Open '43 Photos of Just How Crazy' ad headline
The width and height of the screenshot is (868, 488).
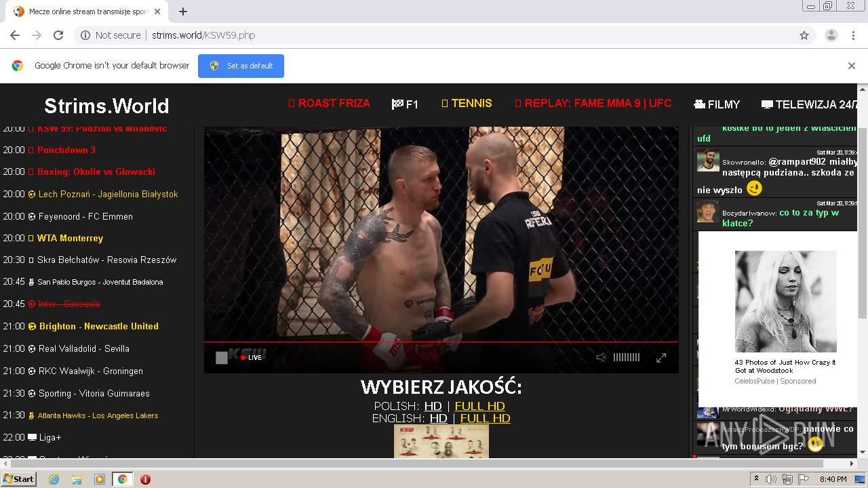785,366
